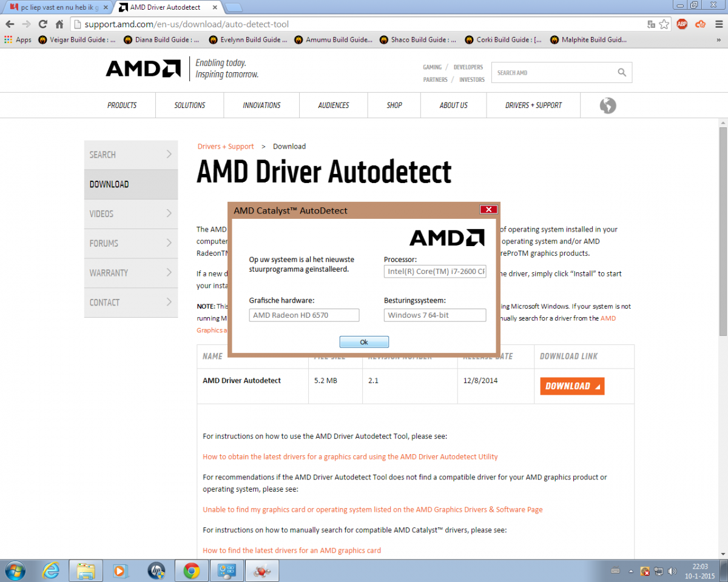The height and width of the screenshot is (582, 728).
Task: Expand the Contact sidebar item
Action: 131,303
